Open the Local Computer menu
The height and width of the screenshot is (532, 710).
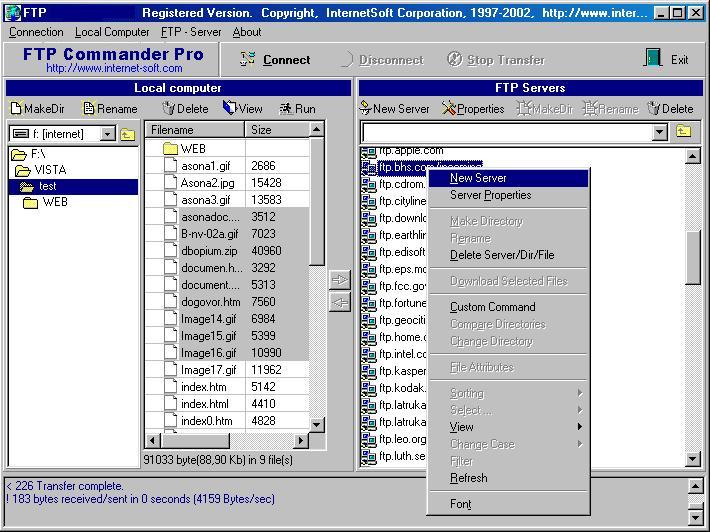tap(112, 32)
